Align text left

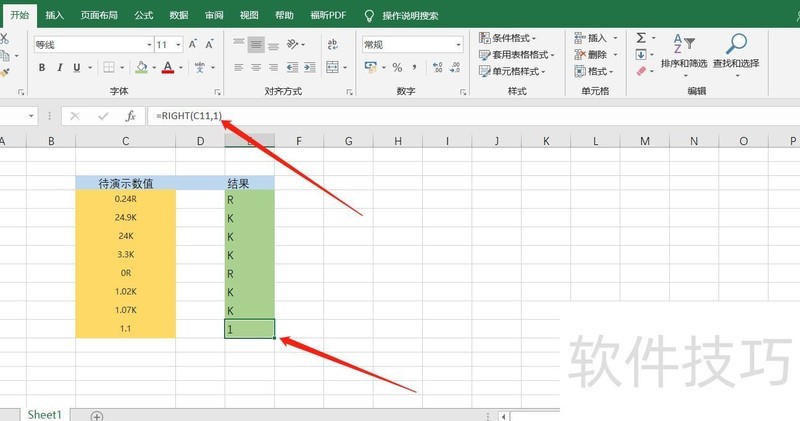[x=238, y=67]
